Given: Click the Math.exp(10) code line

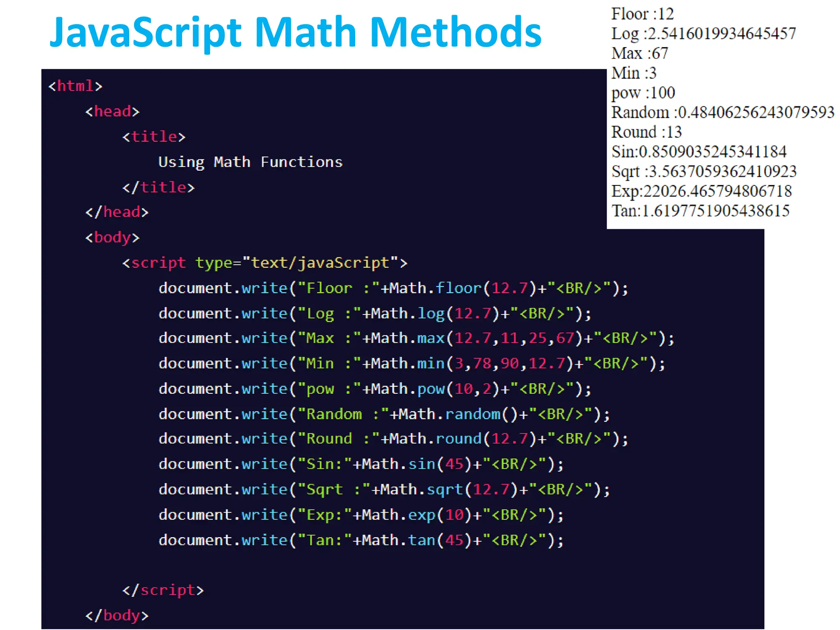Looking at the screenshot, I should (x=361, y=515).
